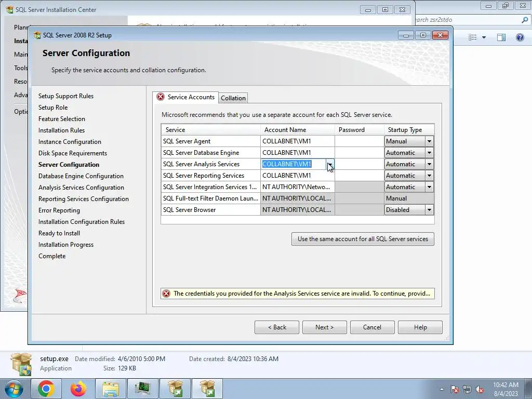532x399 pixels.
Task: Click the search magnifier icon in Explorer
Action: [x=525, y=20]
